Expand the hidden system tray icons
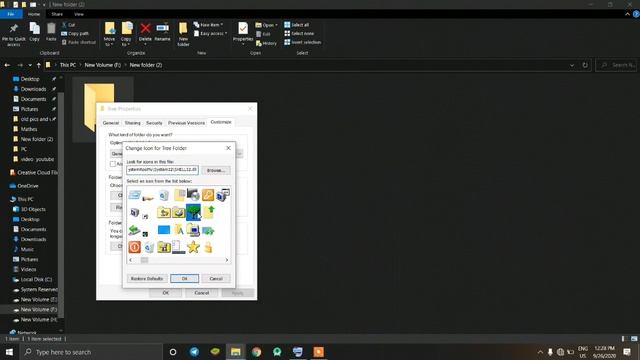The image size is (640, 360). point(540,352)
